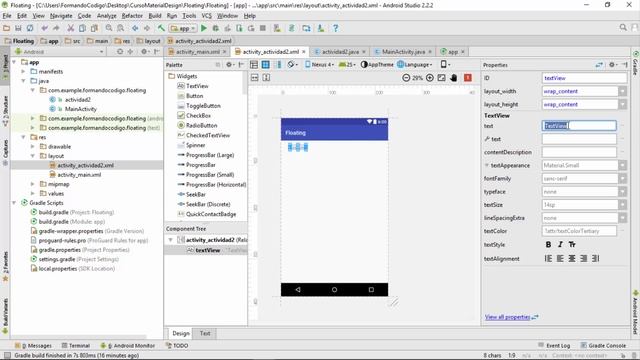Click the Undo arrow in the toolbar
Viewport: 640px width, 360px height.
click(x=44, y=28)
